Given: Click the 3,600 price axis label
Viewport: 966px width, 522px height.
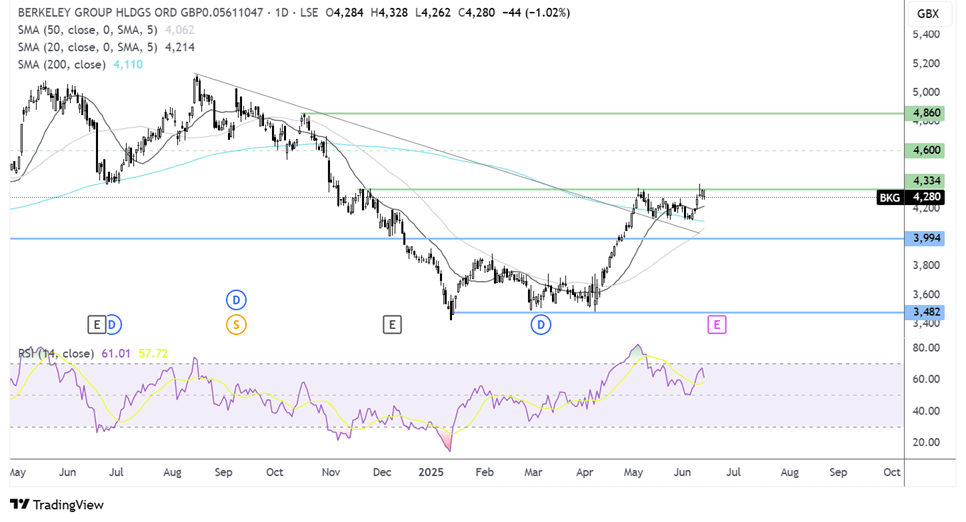Looking at the screenshot, I should pyautogui.click(x=926, y=295).
